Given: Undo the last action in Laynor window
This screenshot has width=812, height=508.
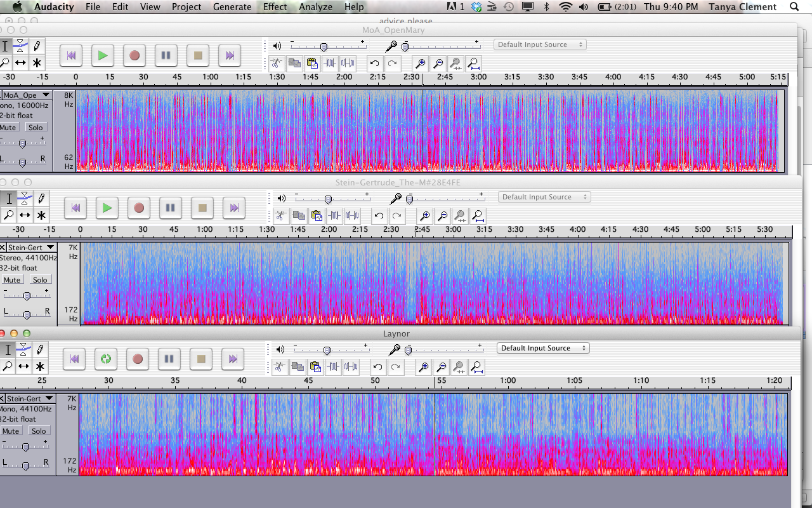Looking at the screenshot, I should click(x=378, y=366).
